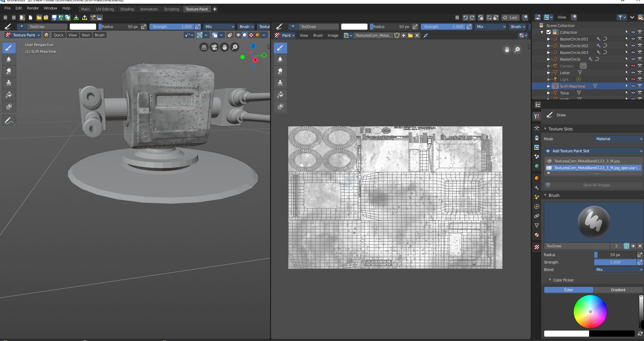Open the Render menu

(33, 8)
